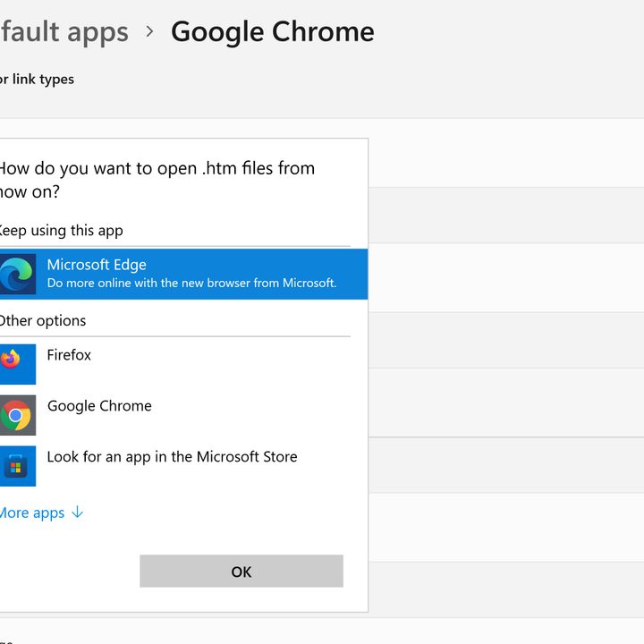Expand the More apps link
Image resolution: width=644 pixels, height=644 pixels.
(x=33, y=513)
